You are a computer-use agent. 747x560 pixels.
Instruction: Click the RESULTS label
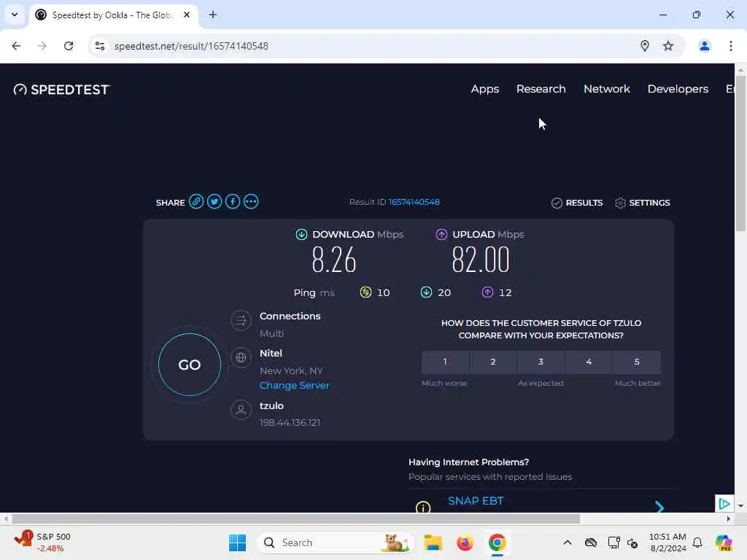584,203
